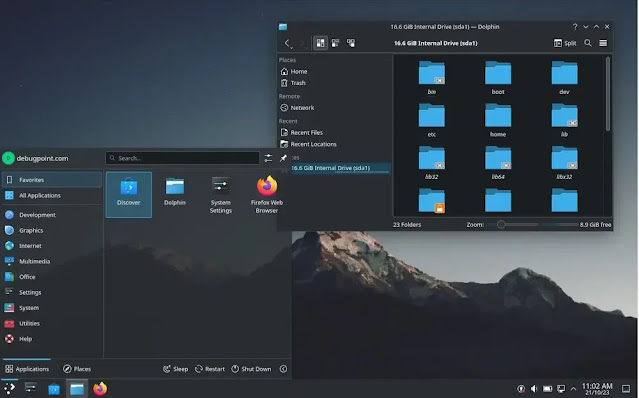Switch Dolphin to Details view mode
The width and height of the screenshot is (639, 398).
tap(350, 43)
